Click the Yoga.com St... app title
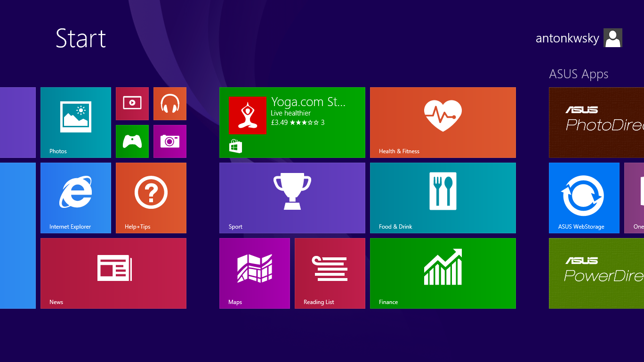Image resolution: width=644 pixels, height=362 pixels. 308,102
